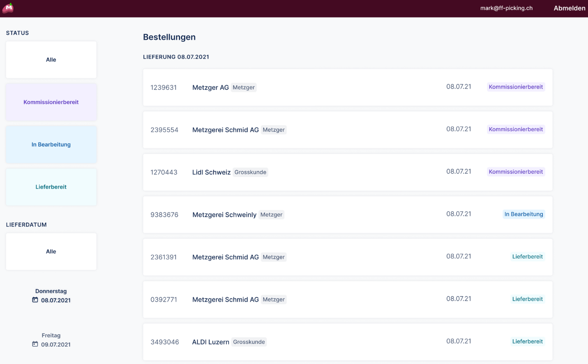This screenshot has width=588, height=364.
Task: Log out with Abmelden
Action: point(569,8)
